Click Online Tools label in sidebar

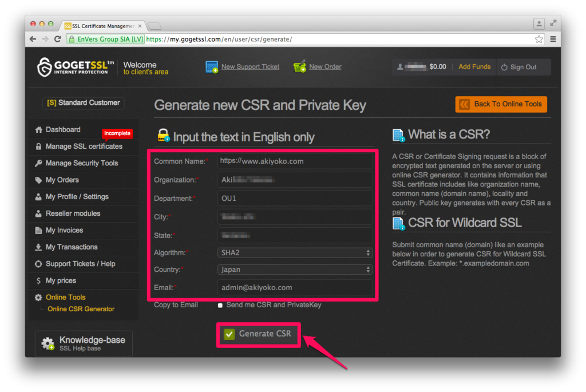coord(65,298)
